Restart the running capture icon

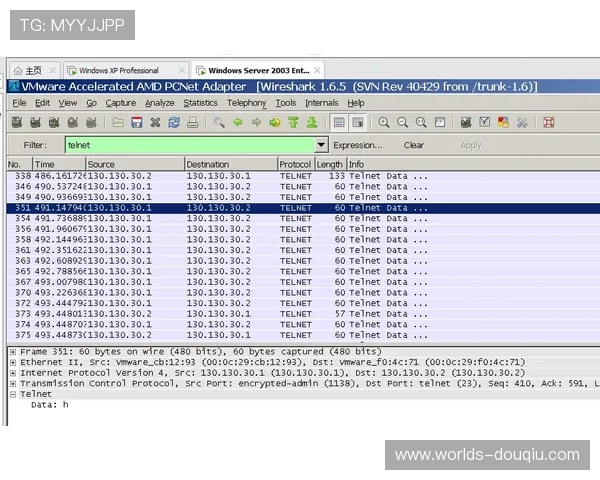[91, 122]
